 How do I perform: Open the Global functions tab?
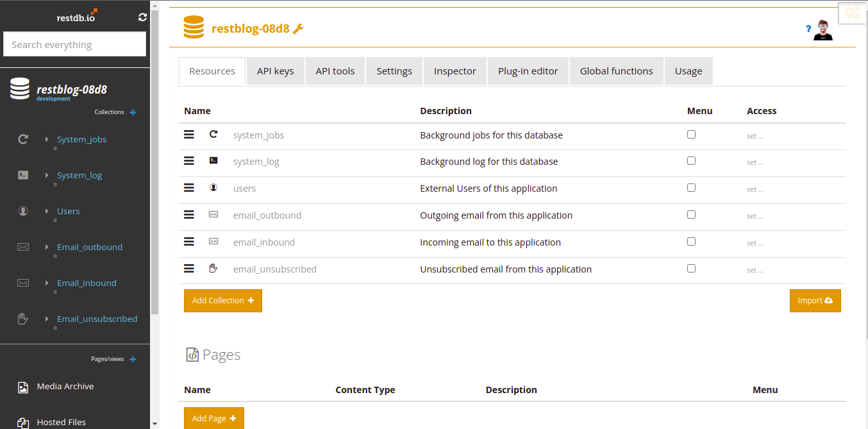click(617, 71)
